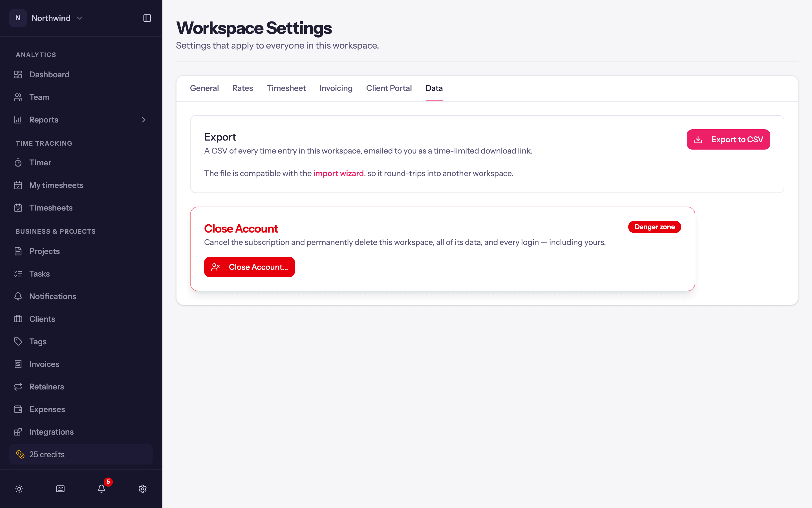Collapse the sidebar panel icon

147,18
